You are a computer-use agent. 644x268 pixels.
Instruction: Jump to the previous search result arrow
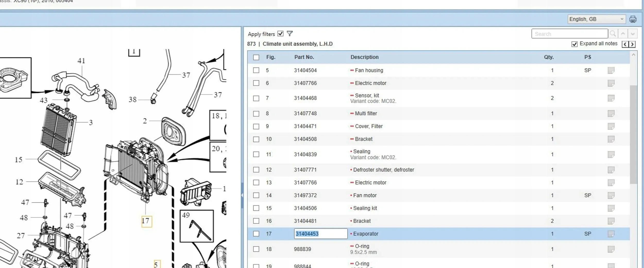click(623, 34)
